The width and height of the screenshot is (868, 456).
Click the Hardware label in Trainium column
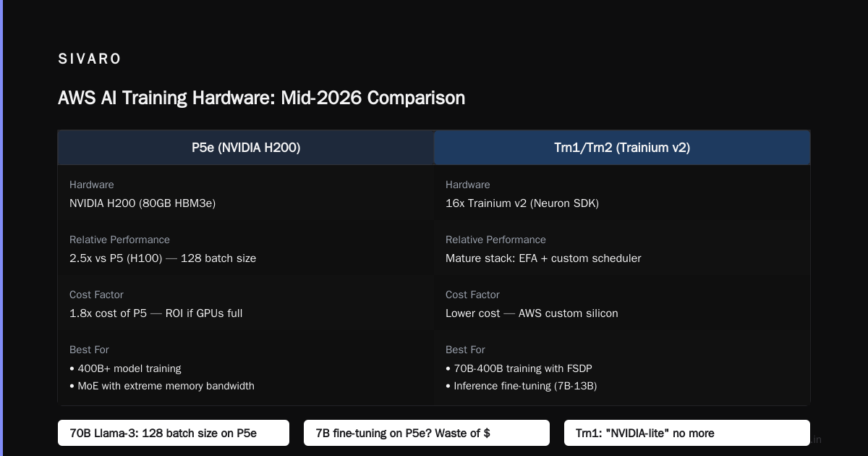(x=467, y=185)
